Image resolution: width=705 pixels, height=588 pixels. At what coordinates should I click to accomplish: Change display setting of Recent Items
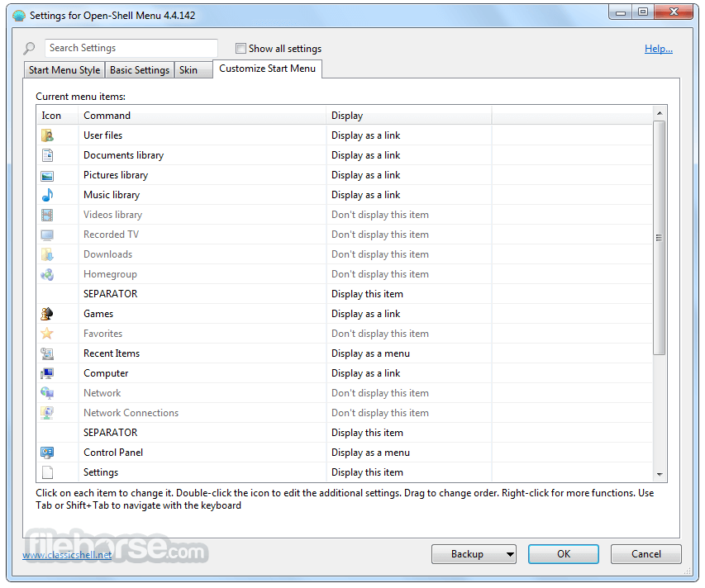[370, 353]
